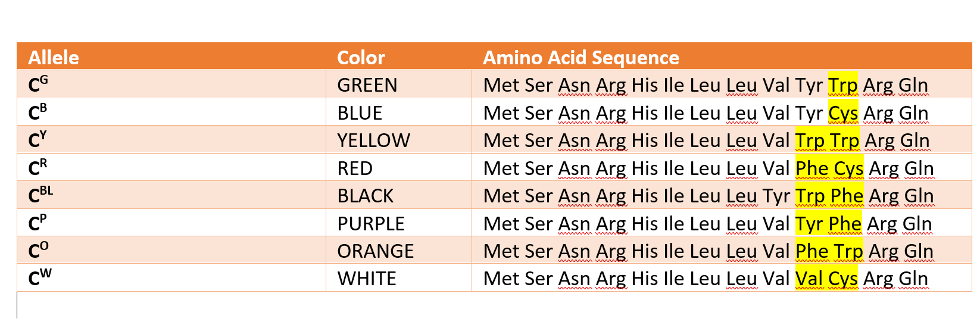Click highlighted Phe in the RED row
The height and width of the screenshot is (328, 980).
pos(812,168)
